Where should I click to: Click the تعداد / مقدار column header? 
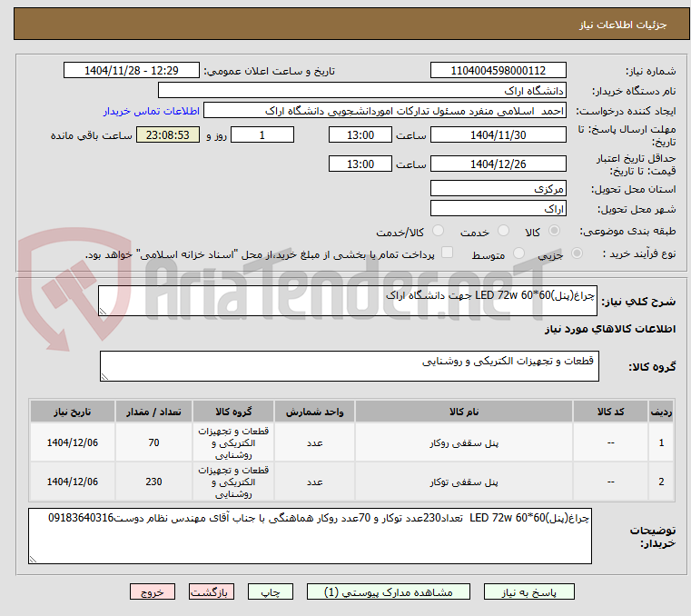pos(153,412)
